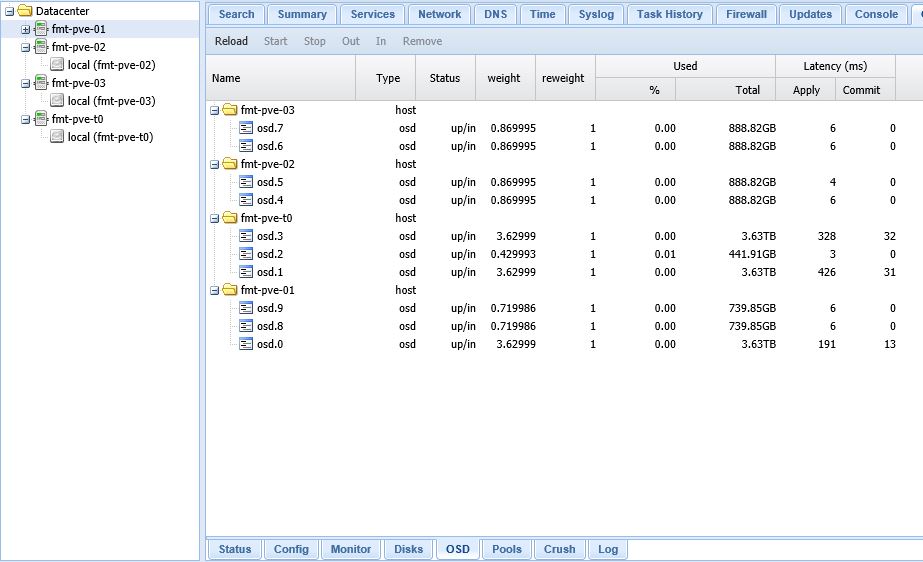Select local (fmt-pve-t0) storage in tree
923x562 pixels.
(x=110, y=137)
